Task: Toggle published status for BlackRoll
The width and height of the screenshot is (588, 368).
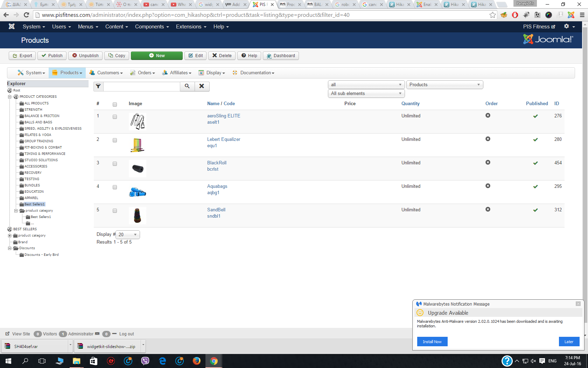Action: click(535, 163)
